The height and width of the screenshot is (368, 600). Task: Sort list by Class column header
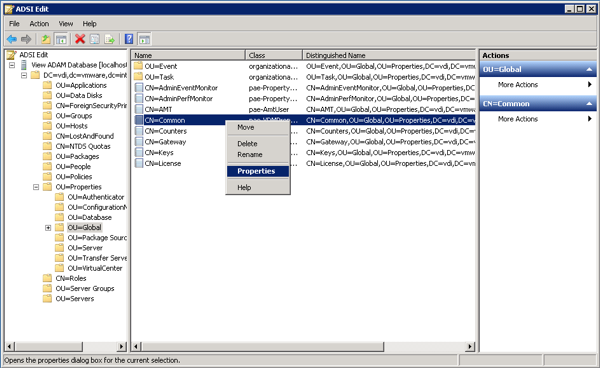[274, 55]
